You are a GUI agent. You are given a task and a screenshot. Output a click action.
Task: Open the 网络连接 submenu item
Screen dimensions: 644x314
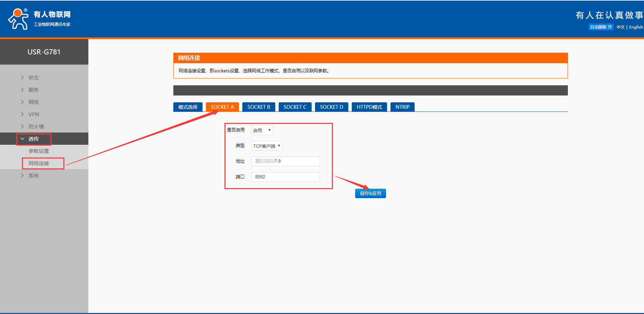[x=39, y=163]
